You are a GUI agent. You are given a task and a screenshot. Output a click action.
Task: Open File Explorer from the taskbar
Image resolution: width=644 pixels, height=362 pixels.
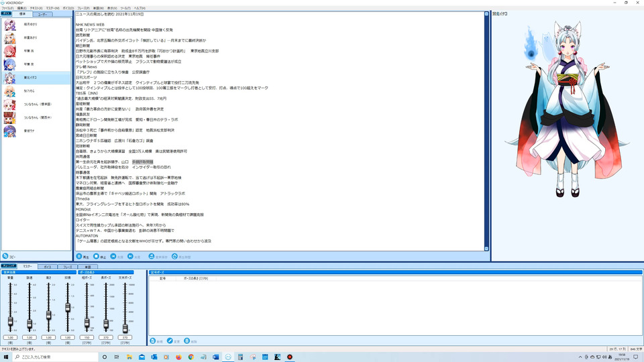[129, 357]
